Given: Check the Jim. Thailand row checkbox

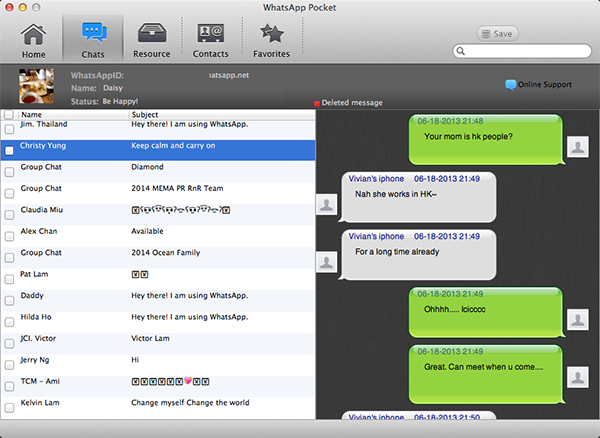Looking at the screenshot, I should pos(9,129).
